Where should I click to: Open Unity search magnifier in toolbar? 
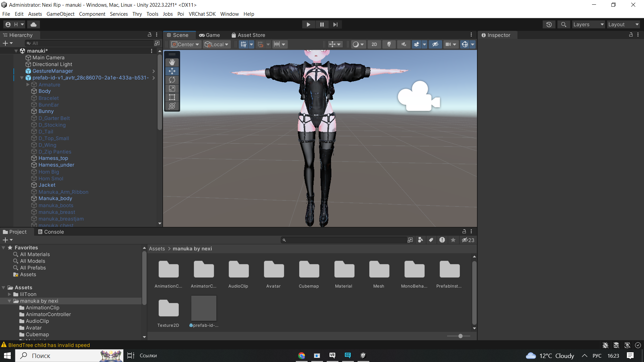tap(564, 24)
